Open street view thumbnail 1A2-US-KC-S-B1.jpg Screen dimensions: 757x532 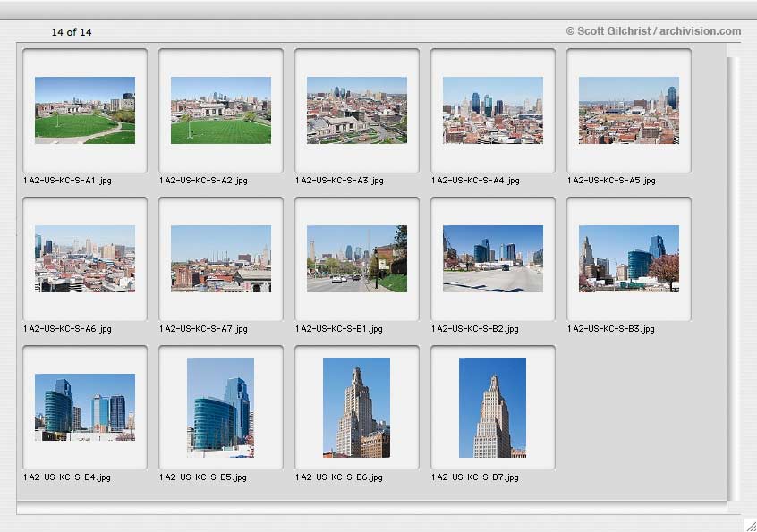357,258
